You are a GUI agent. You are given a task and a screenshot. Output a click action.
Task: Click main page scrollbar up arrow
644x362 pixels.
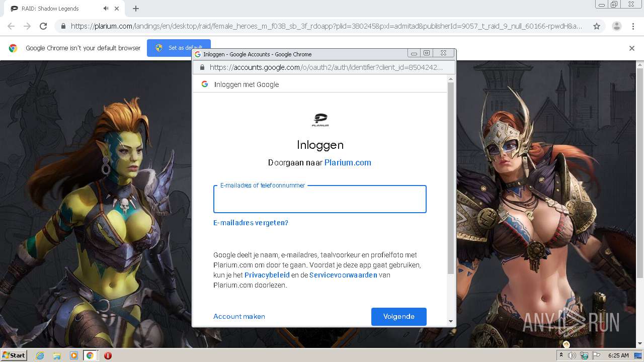[640, 65]
